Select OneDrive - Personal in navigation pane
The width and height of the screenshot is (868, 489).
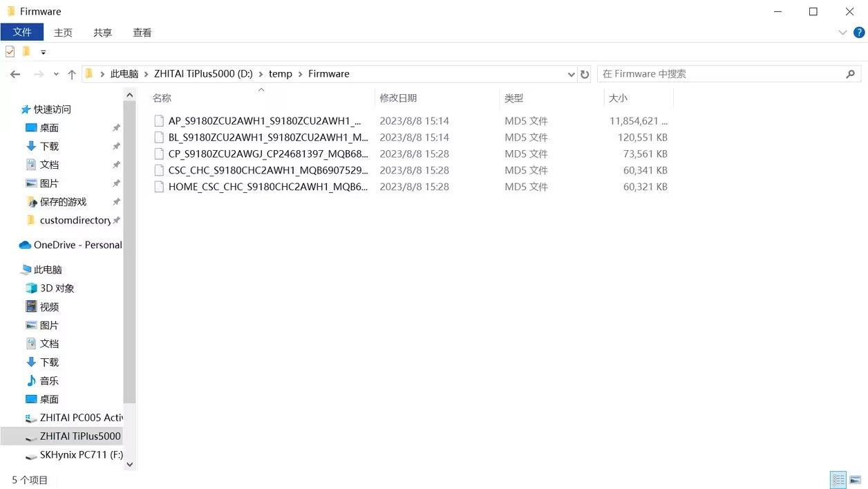(x=77, y=245)
